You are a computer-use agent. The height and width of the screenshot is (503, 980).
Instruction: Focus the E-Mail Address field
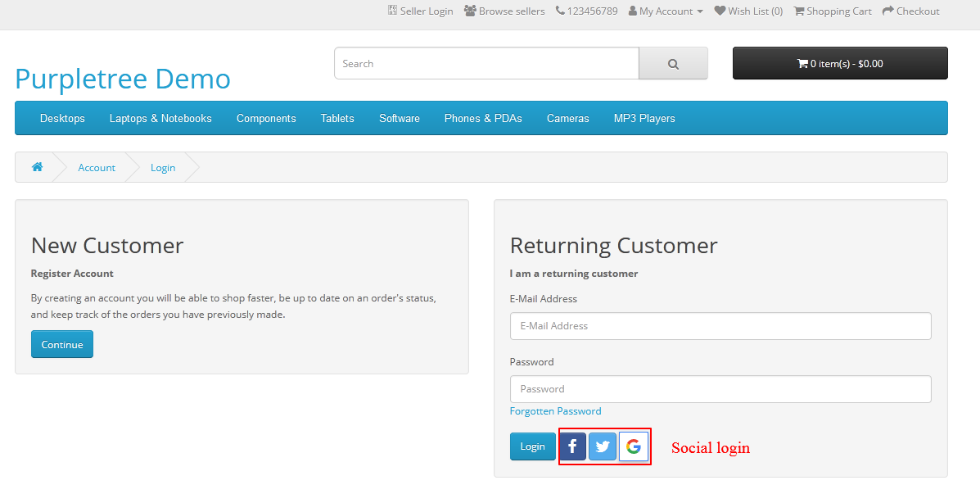720,326
